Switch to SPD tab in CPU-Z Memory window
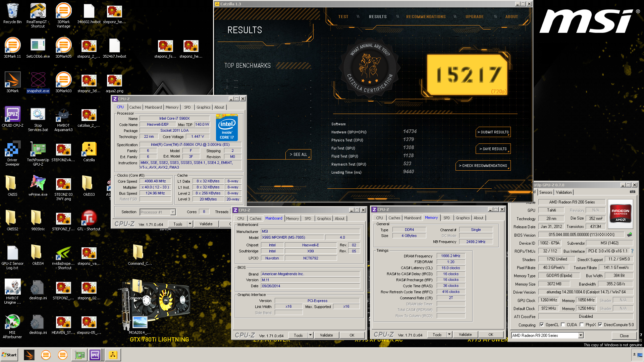The width and height of the screenshot is (644, 362). coord(447,218)
